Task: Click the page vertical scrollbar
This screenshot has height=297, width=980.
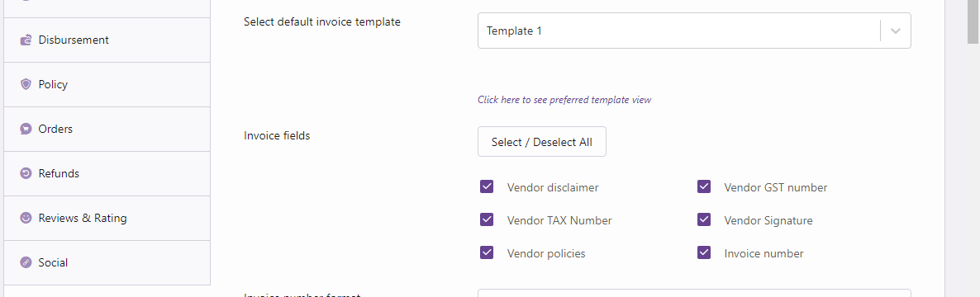Action: coord(973,148)
